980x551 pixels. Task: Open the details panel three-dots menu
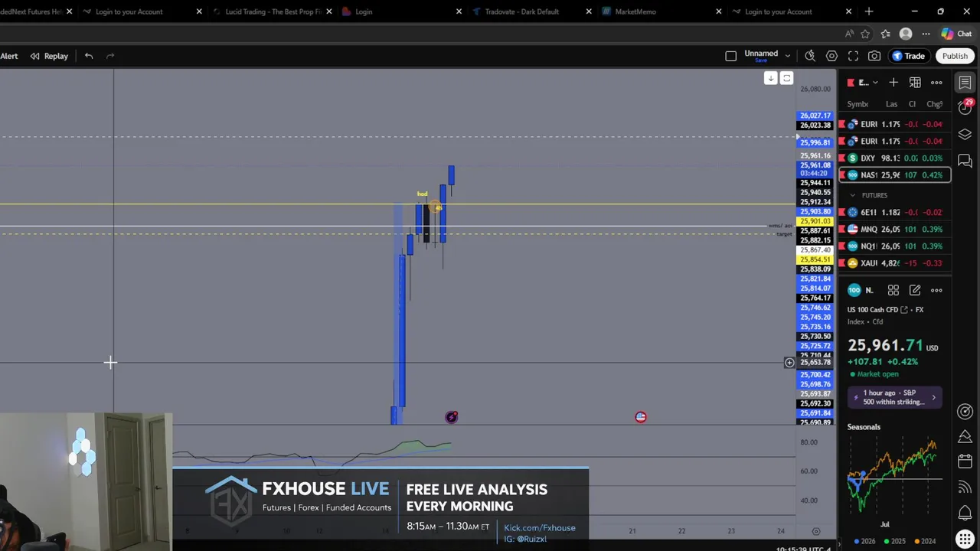[936, 290]
